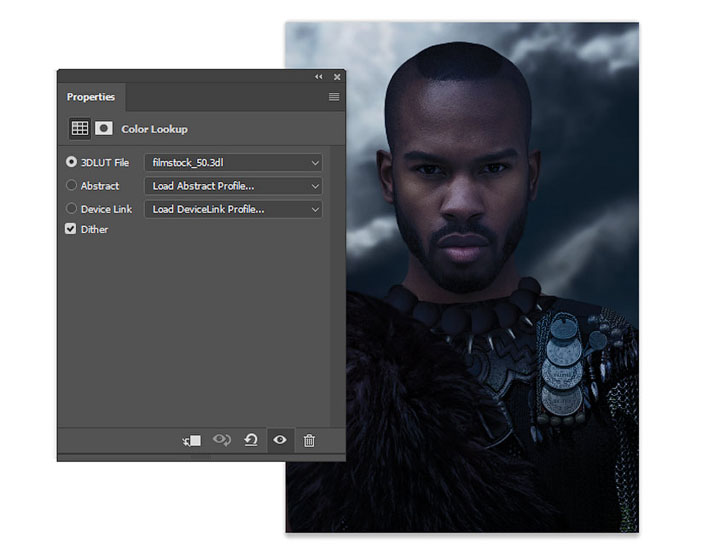The image size is (725, 553).
Task: Clip adjustment to layer below
Action: tap(191, 441)
